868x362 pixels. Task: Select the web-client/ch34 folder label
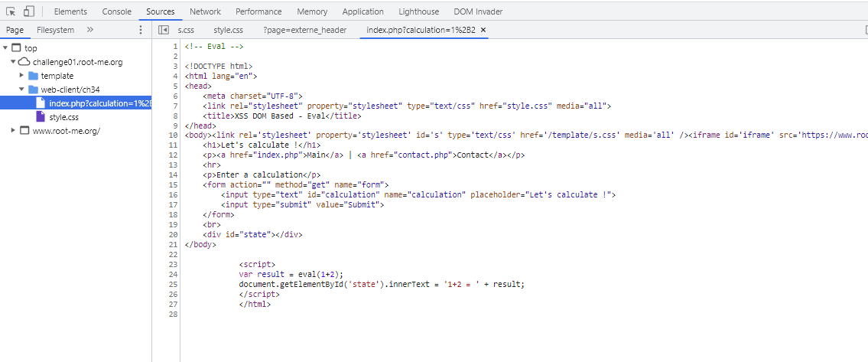(70, 90)
